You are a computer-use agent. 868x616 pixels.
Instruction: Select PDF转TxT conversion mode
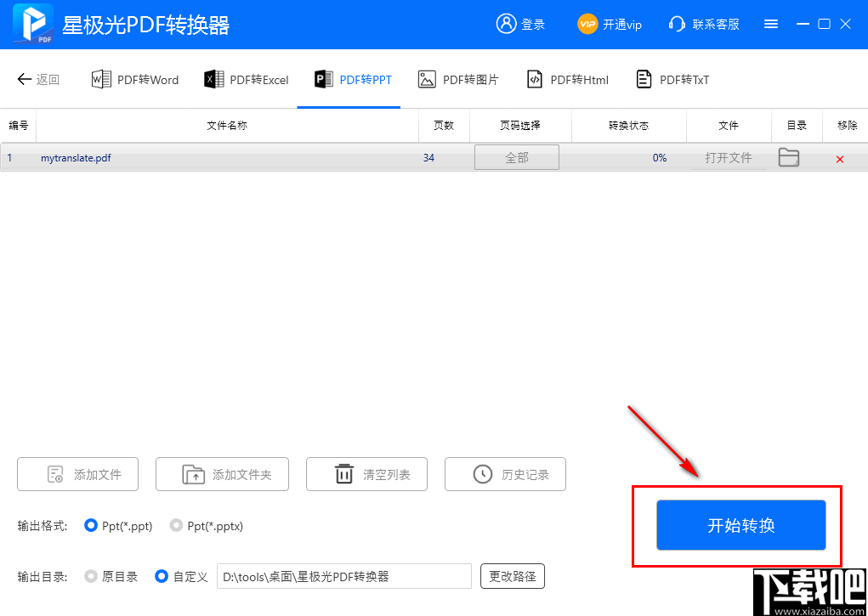[x=672, y=79]
